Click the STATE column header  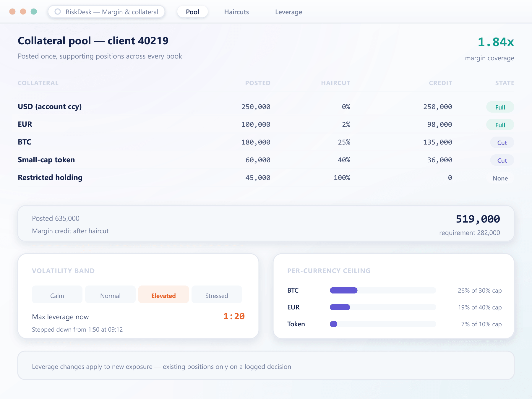pos(505,83)
